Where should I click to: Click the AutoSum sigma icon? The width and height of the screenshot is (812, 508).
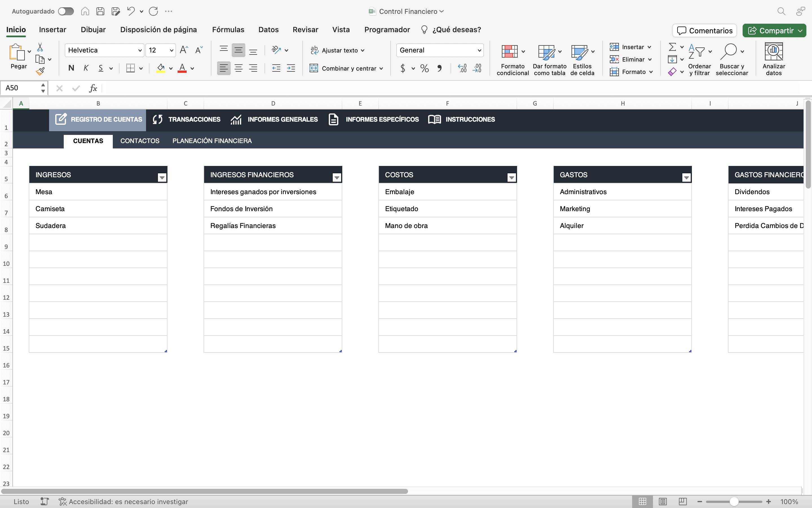672,47
